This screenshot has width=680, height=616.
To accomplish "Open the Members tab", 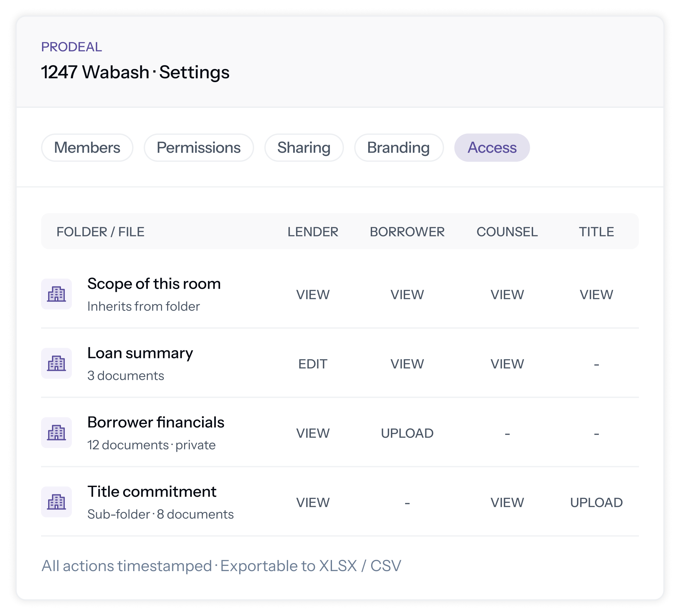I will [87, 148].
